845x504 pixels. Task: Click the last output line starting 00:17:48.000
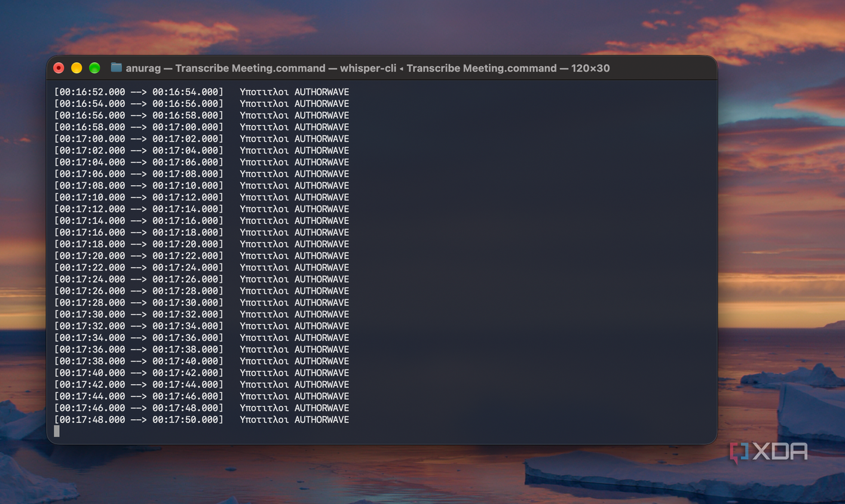[x=201, y=420]
